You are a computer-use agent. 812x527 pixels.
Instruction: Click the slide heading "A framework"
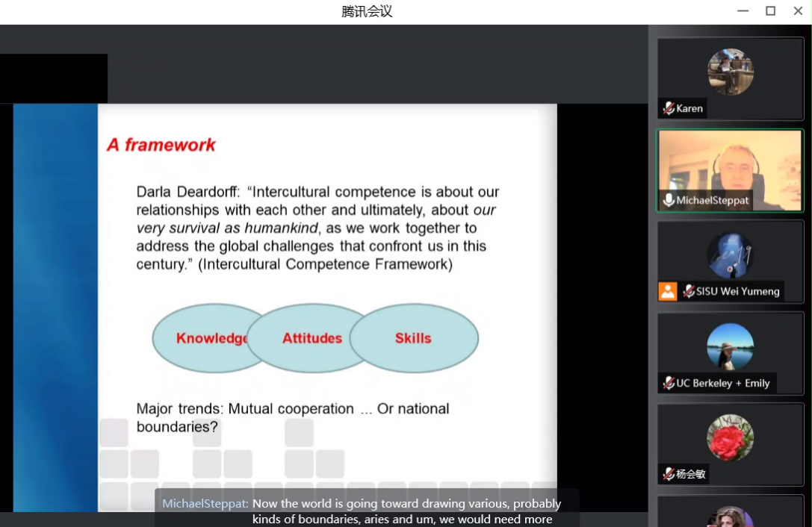click(x=161, y=145)
